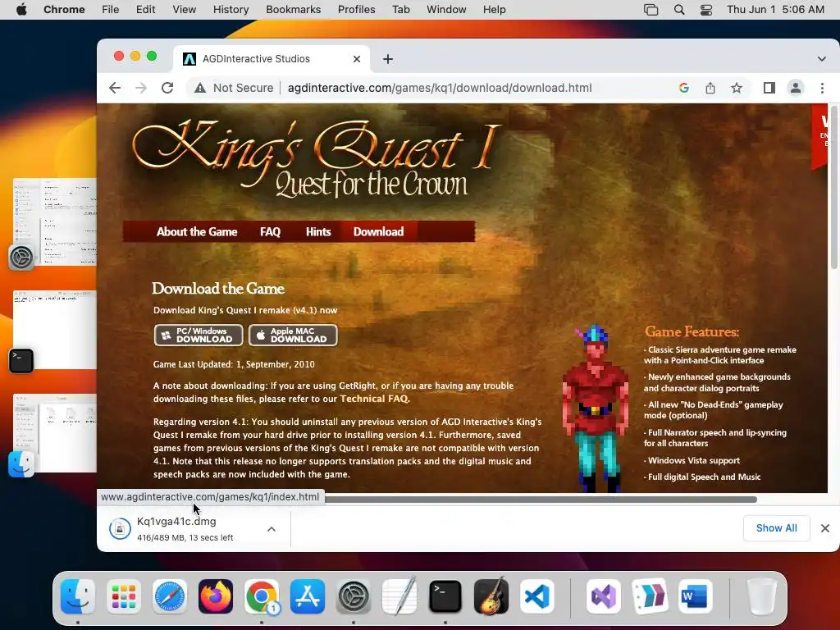Launch GarageBand from the Dock

tap(491, 596)
